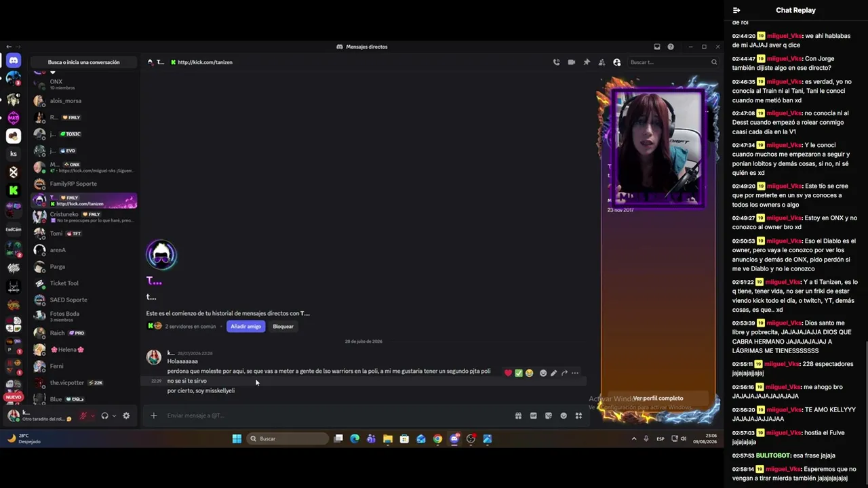Open the GIF picker in message box

[x=533, y=415]
